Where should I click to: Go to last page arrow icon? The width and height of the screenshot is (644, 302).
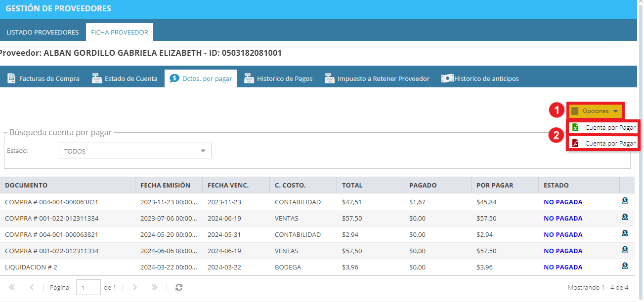click(154, 287)
